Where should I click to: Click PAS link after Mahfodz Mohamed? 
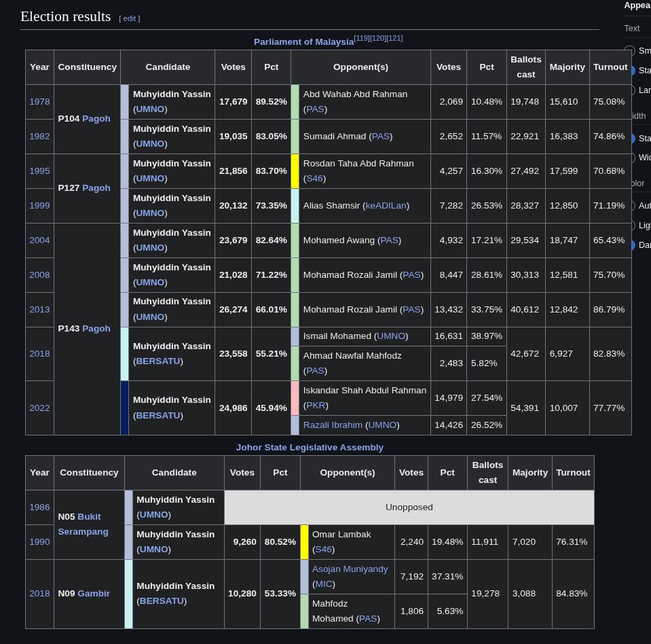point(368,619)
